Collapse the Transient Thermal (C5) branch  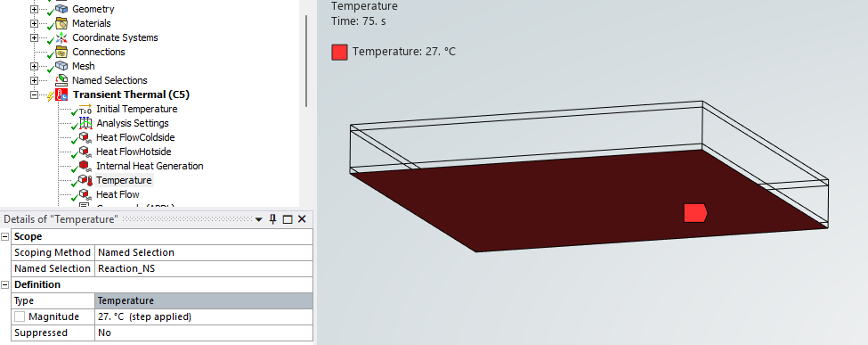tap(35, 94)
